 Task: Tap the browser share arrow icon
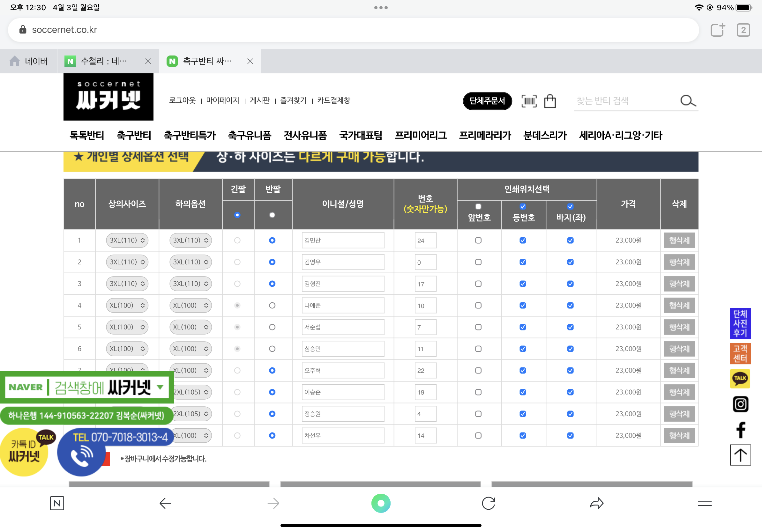[596, 503]
